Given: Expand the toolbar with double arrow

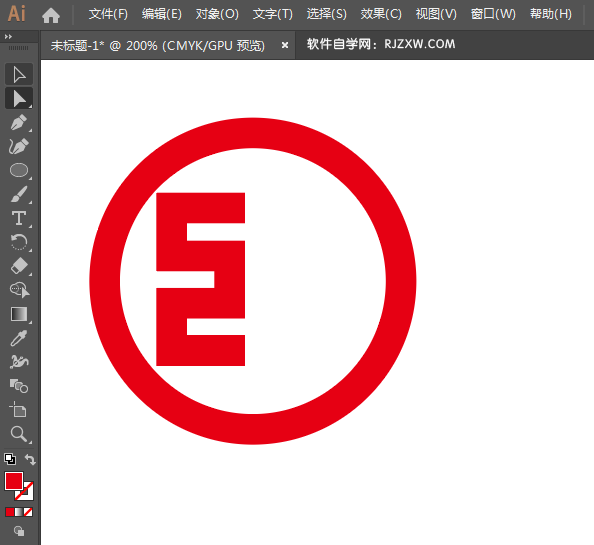Looking at the screenshot, I should (x=8, y=36).
